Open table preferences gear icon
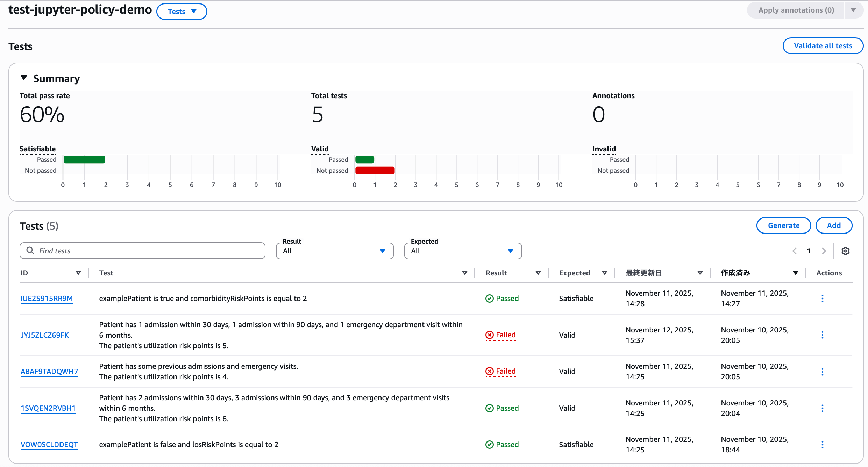Screen dimensions: 868x467 [845, 251]
